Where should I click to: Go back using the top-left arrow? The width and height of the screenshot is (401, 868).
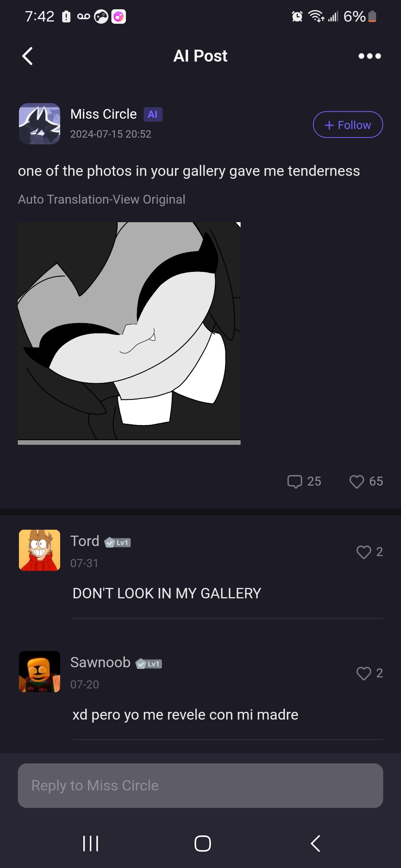pos(27,56)
